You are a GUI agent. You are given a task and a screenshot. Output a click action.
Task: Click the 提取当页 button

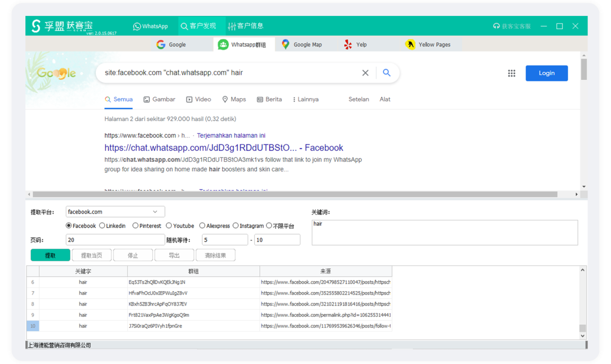[x=92, y=256]
